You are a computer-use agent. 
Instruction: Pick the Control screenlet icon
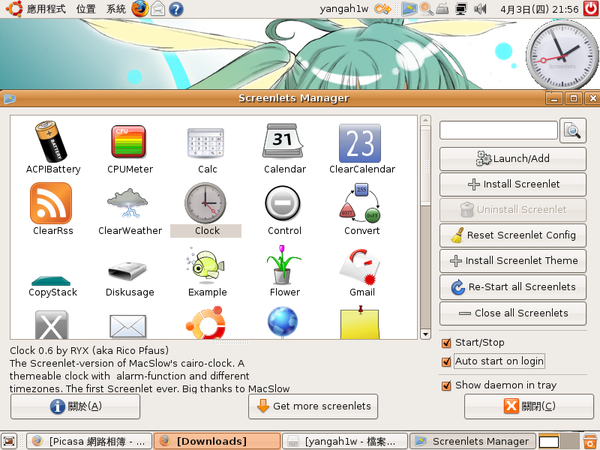283,204
